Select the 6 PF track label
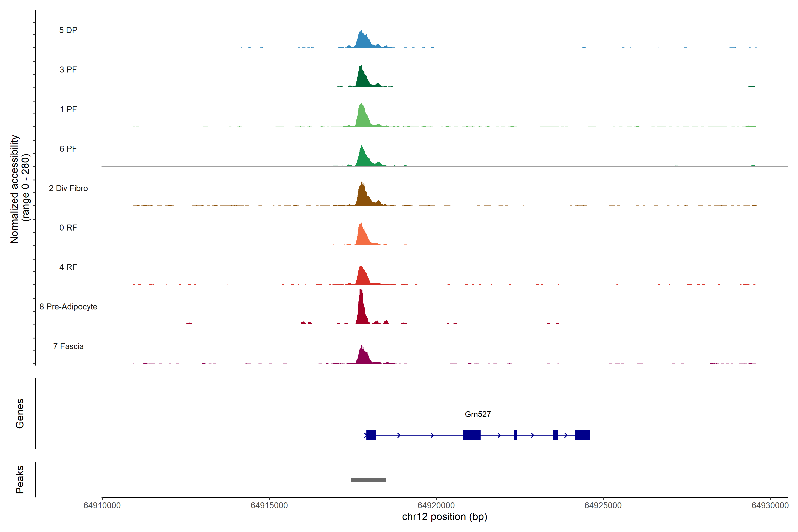798x532 pixels. point(68,149)
